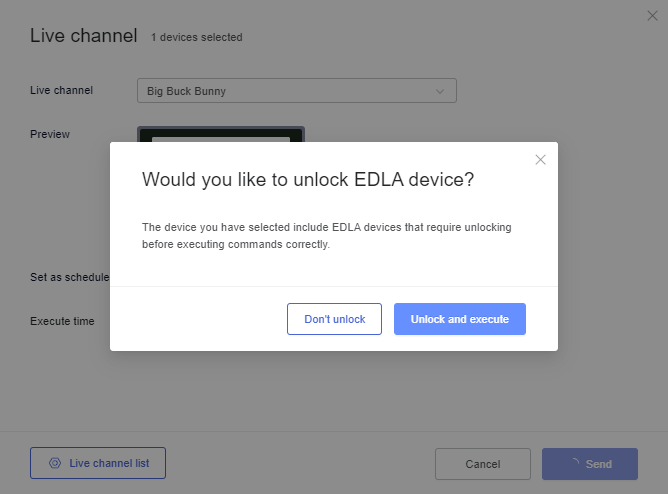
Task: Open the Live channel list
Action: (x=98, y=463)
